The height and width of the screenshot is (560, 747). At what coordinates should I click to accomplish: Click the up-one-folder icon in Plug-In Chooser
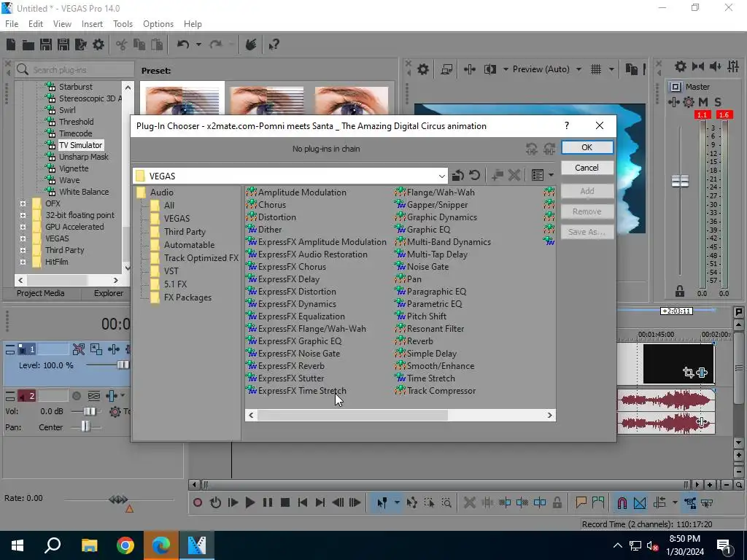click(x=458, y=175)
